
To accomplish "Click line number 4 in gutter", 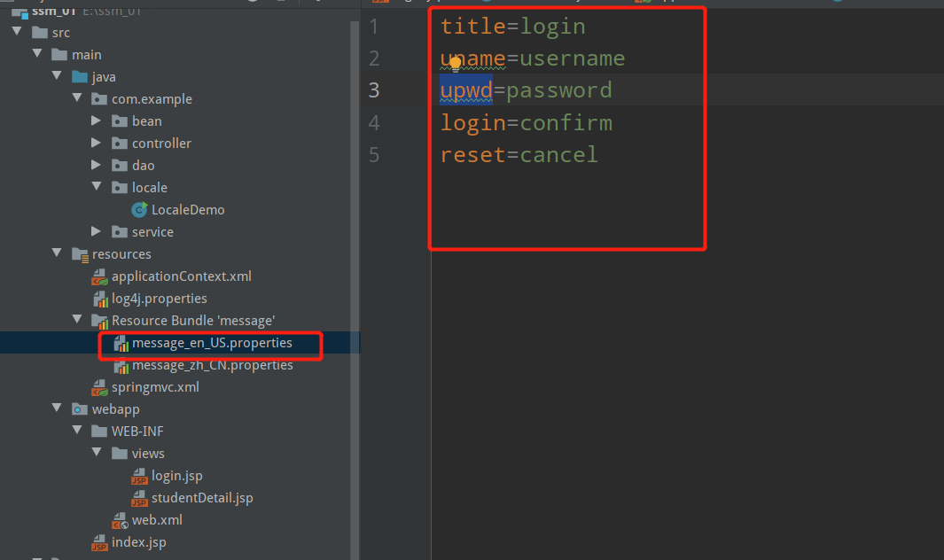I will point(374,123).
